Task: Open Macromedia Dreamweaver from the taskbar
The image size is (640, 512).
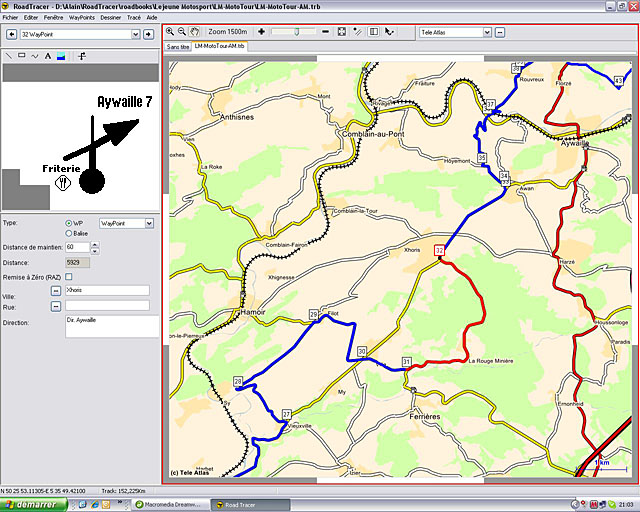Action: click(171, 505)
